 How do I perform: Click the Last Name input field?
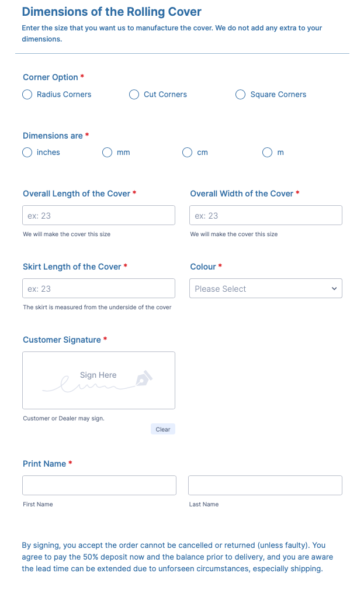pyautogui.click(x=265, y=485)
